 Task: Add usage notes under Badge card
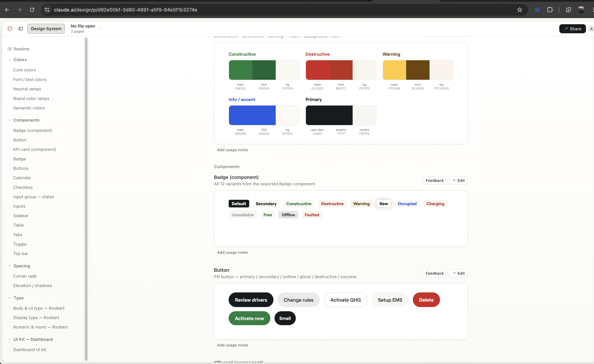tap(233, 252)
